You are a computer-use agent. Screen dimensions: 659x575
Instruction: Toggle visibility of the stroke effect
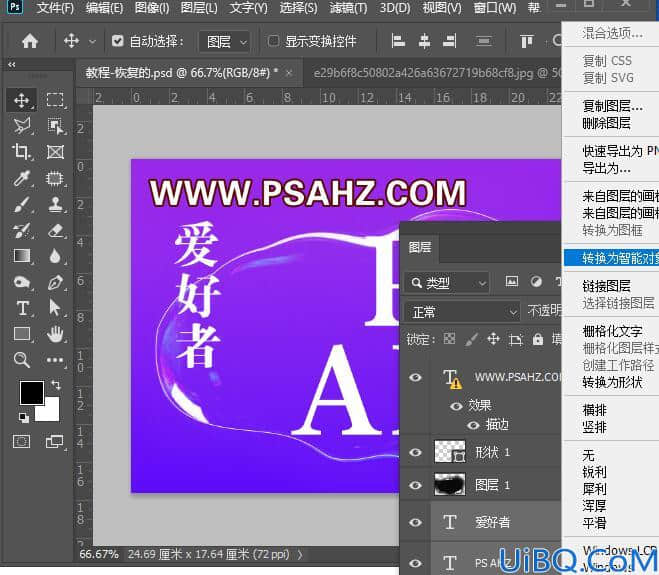(x=473, y=425)
